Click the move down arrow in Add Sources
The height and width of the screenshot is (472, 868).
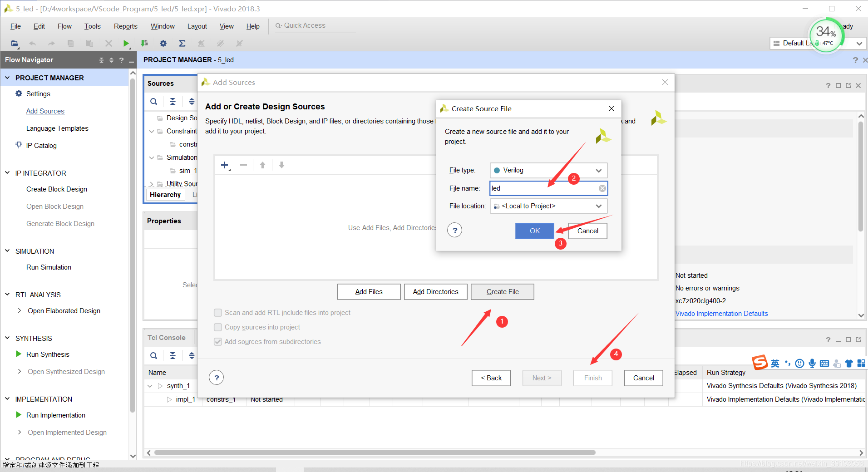281,165
